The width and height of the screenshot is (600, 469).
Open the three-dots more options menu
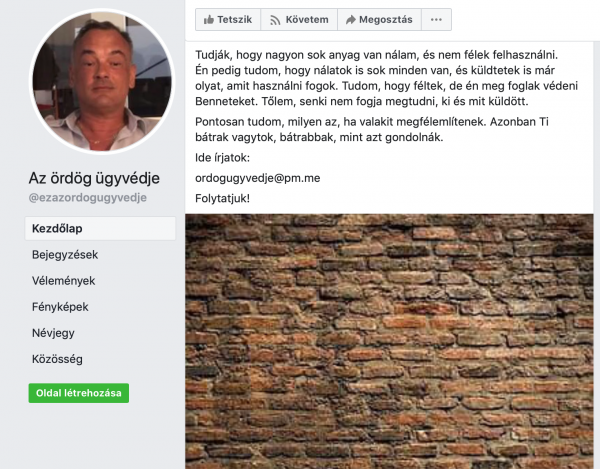coord(436,20)
